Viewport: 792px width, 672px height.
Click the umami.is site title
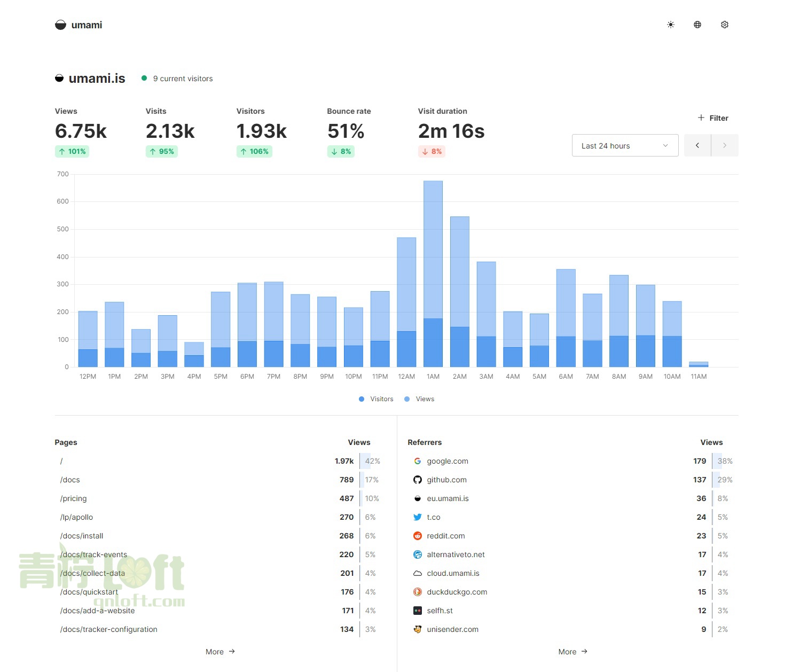tap(97, 79)
